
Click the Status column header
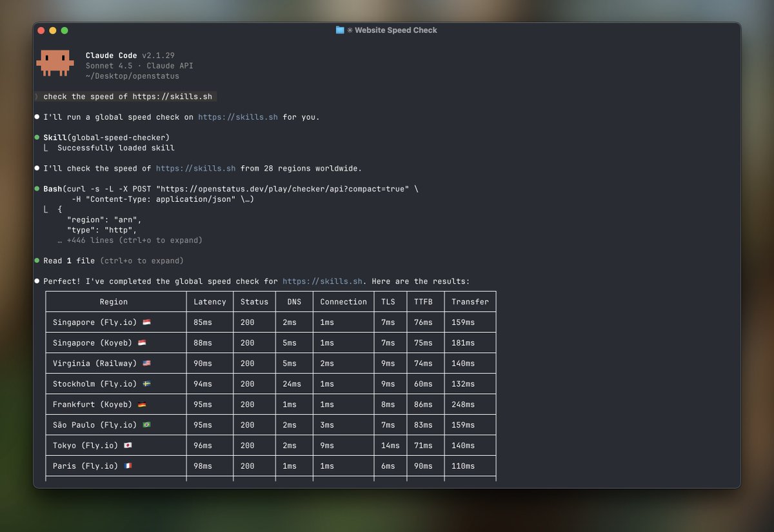pos(254,302)
